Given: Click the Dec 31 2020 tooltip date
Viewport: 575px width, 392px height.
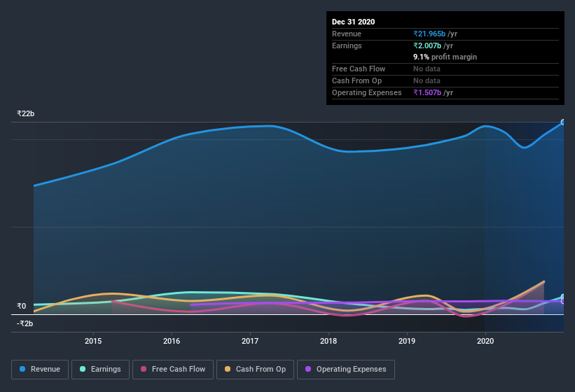Looking at the screenshot, I should click(x=353, y=22).
